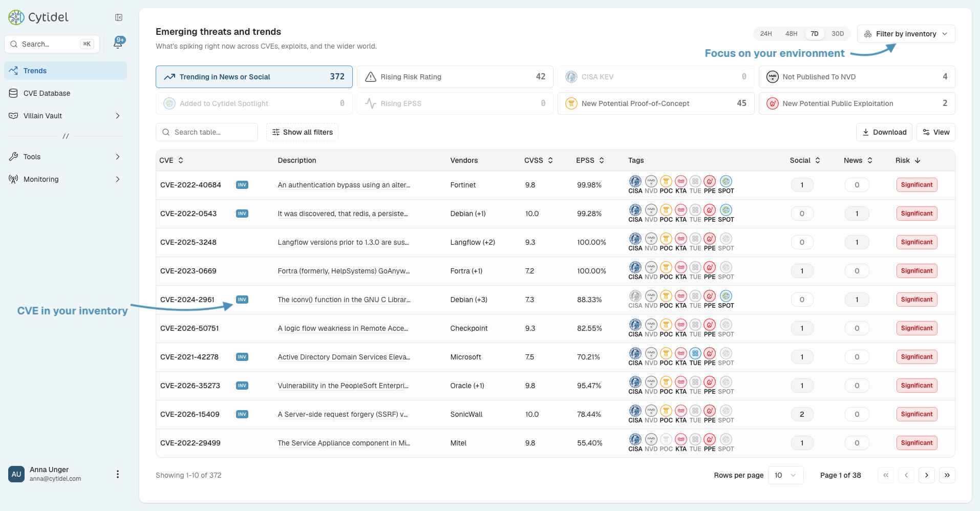
Task: Open the Filter by inventory dropdown
Action: [906, 34]
